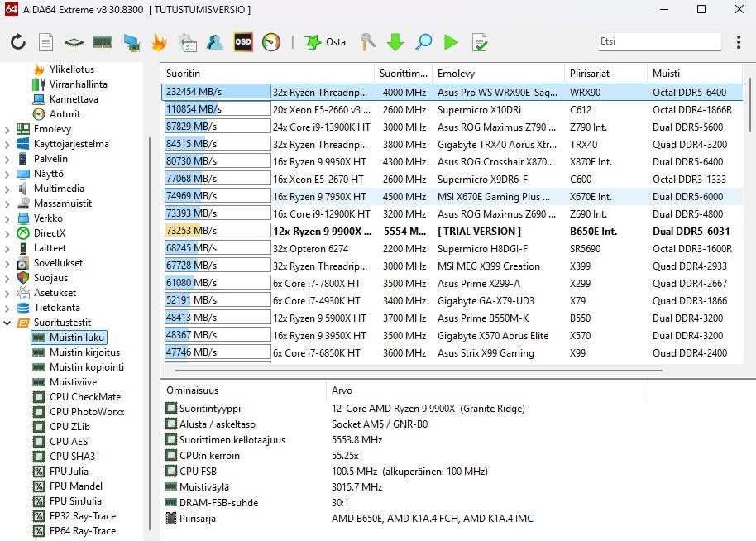756x541 pixels.
Task: Sort by the Muisti column header
Action: point(694,74)
